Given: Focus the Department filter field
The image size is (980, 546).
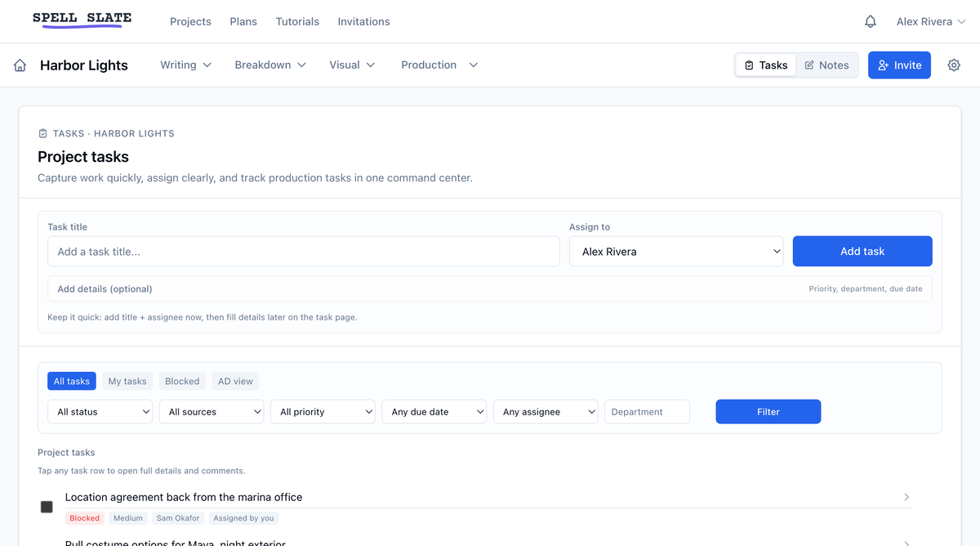Looking at the screenshot, I should click(x=647, y=412).
